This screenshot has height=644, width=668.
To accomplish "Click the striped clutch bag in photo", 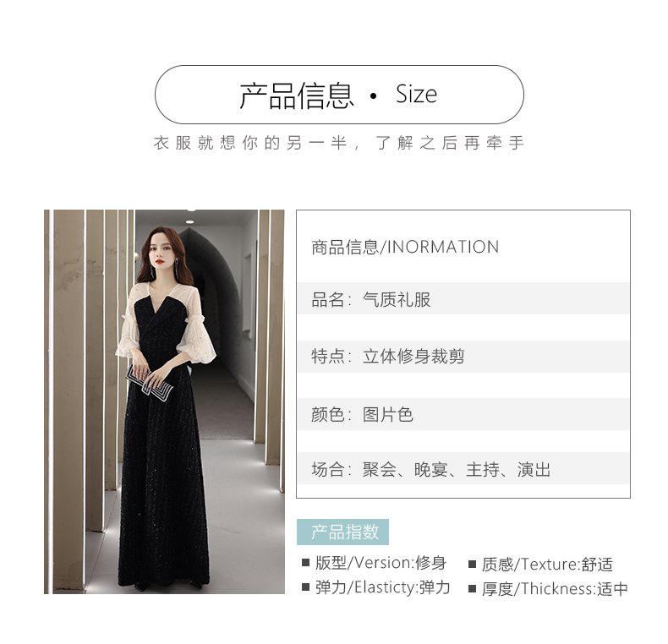I will tap(149, 380).
